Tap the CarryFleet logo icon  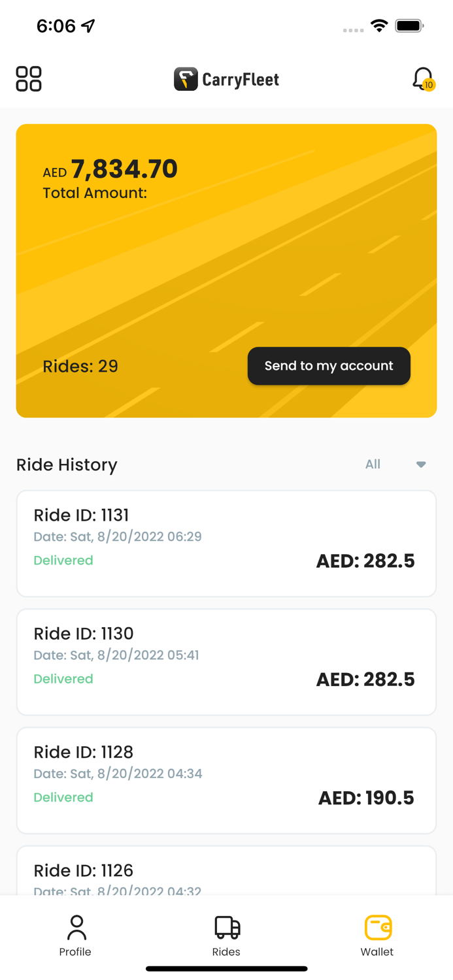pos(186,79)
